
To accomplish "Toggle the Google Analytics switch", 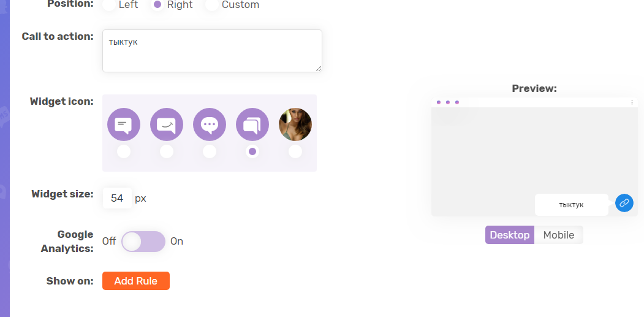I will click(143, 242).
